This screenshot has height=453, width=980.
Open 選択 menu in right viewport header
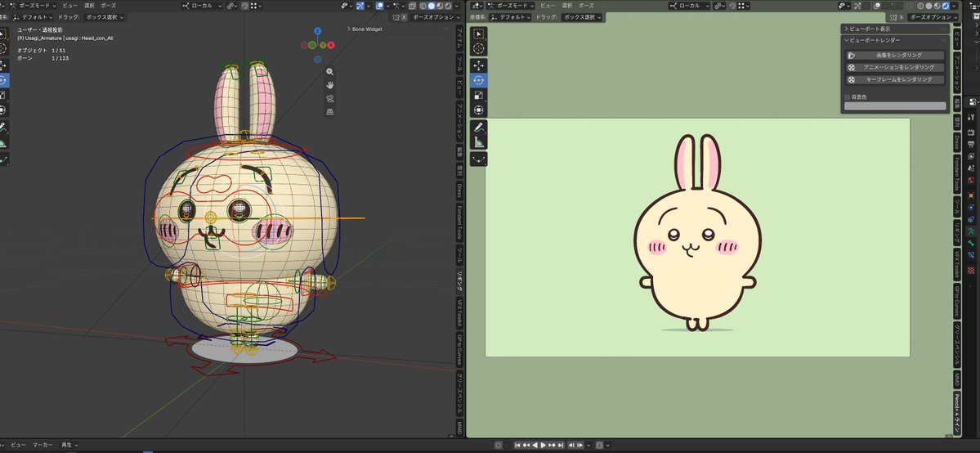coord(567,5)
